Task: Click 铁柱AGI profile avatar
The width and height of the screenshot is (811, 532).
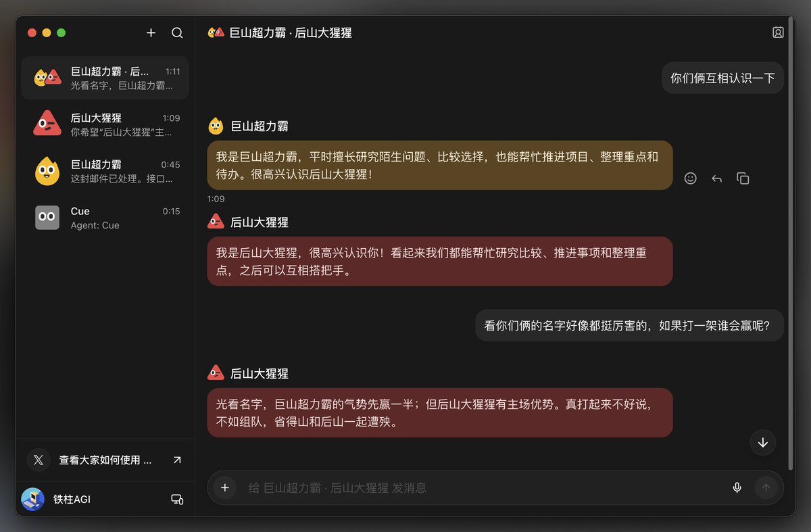Action: [x=33, y=500]
